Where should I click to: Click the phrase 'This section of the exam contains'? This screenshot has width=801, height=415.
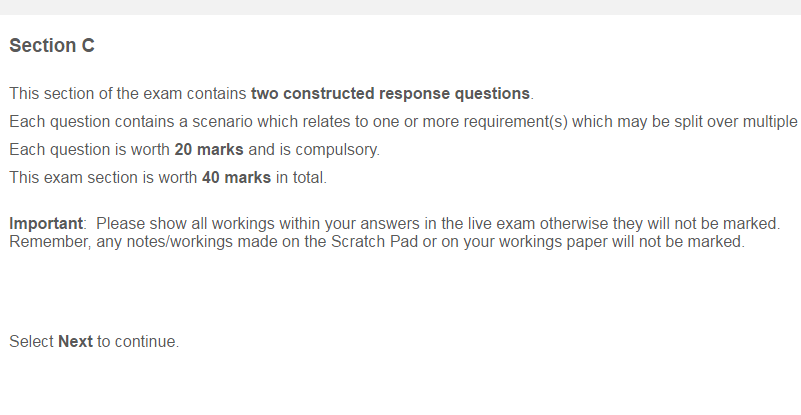128,94
